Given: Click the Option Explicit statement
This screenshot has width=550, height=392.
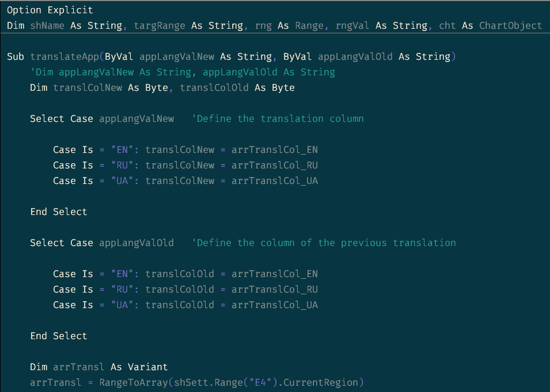Looking at the screenshot, I should tap(50, 10).
